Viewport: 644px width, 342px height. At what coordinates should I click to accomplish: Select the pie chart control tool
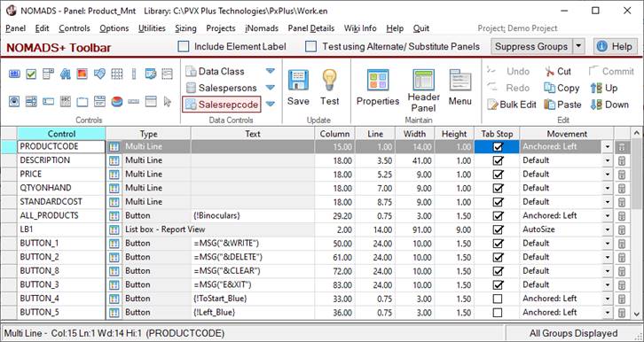(117, 101)
